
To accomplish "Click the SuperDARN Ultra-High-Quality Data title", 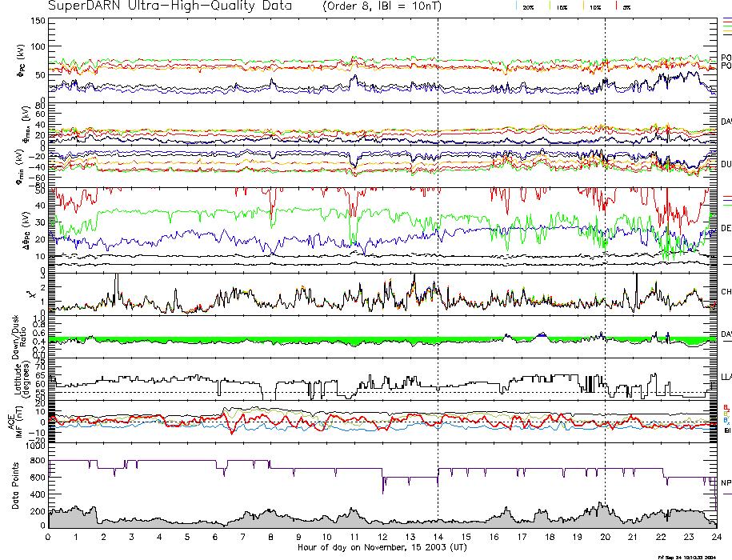I will 172,6.
